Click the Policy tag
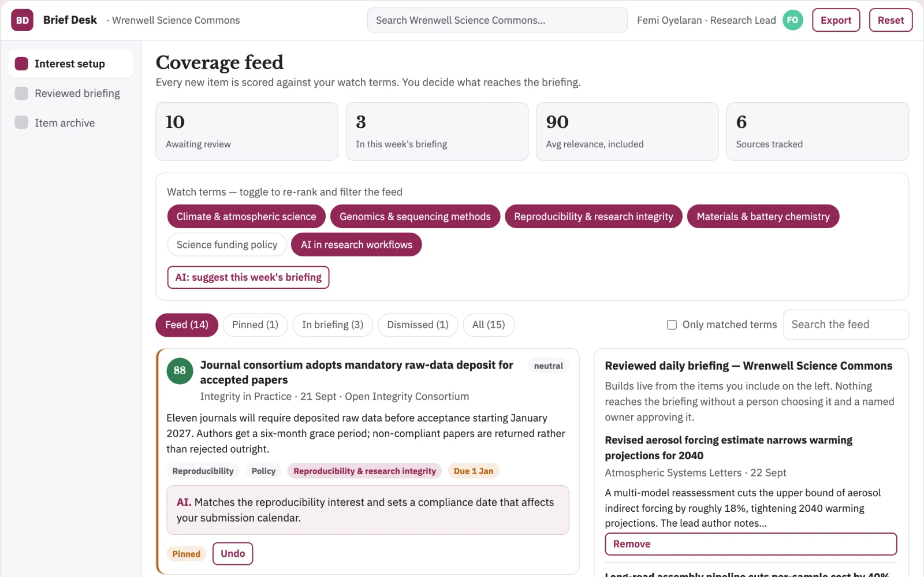This screenshot has width=924, height=577. click(263, 471)
